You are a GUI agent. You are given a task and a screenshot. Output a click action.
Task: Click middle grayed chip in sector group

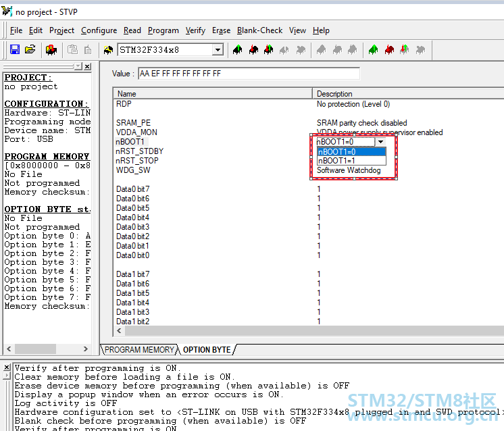[x=337, y=50]
